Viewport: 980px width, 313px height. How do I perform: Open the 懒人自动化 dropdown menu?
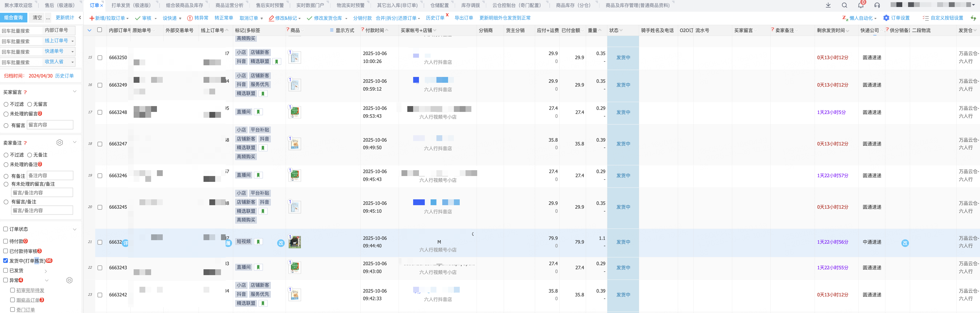pos(859,18)
